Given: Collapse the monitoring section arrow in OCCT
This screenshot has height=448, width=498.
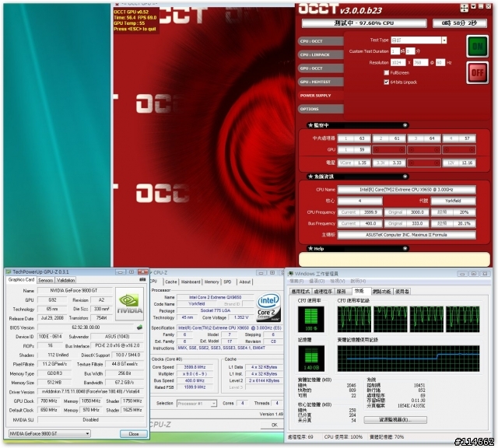Looking at the screenshot, I should [405, 125].
